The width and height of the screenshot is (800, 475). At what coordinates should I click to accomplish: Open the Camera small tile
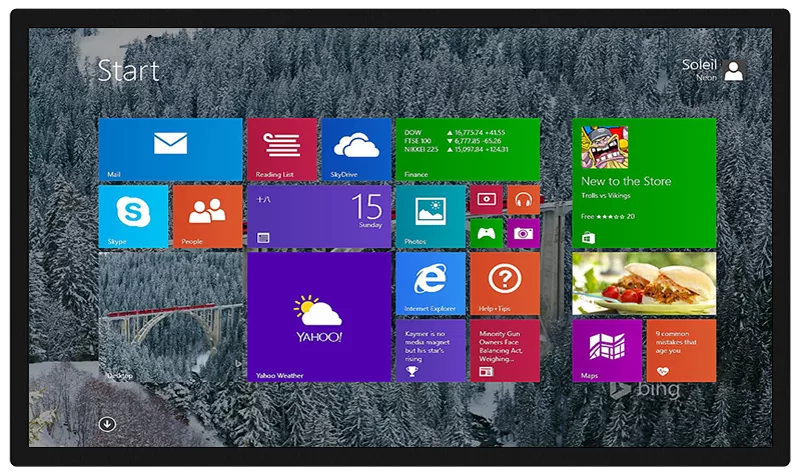point(523,234)
